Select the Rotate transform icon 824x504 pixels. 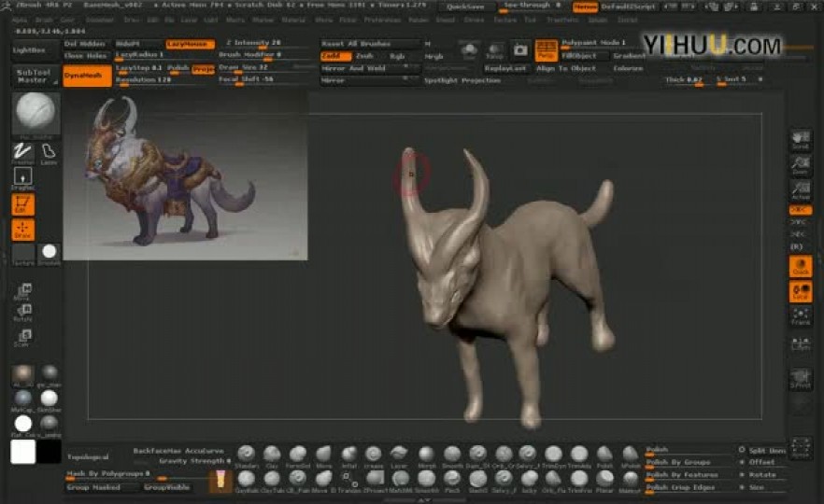pyautogui.click(x=24, y=313)
